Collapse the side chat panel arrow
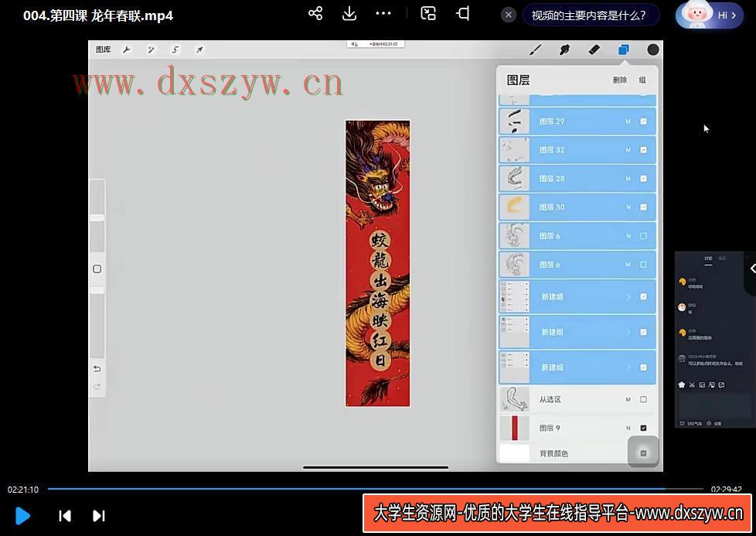Image resolution: width=756 pixels, height=536 pixels. [751, 268]
